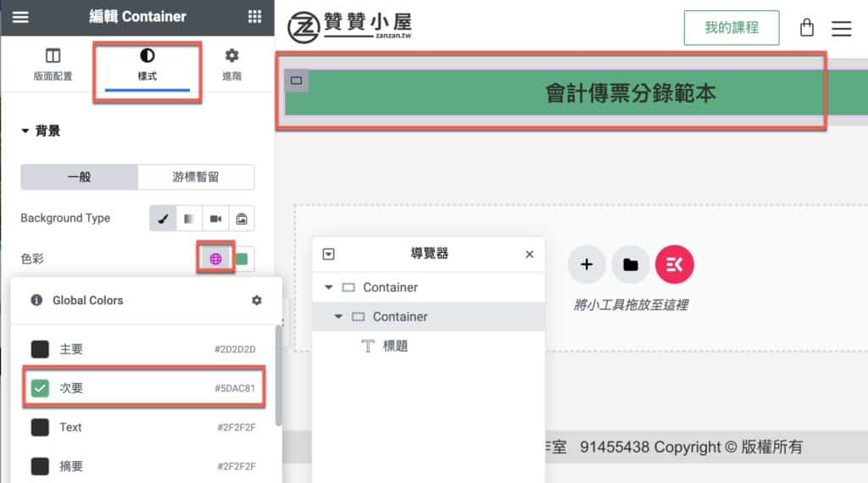Switch to the 樣式 style tab
868x483 pixels.
(147, 64)
